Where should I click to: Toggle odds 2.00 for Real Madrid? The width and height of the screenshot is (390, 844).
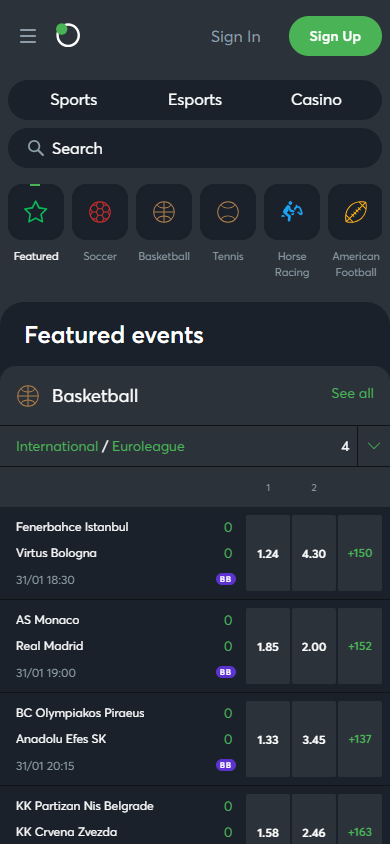click(x=314, y=646)
